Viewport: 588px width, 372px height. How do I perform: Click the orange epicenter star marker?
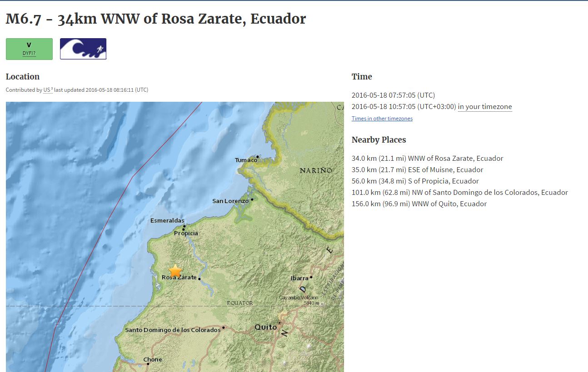[175, 271]
